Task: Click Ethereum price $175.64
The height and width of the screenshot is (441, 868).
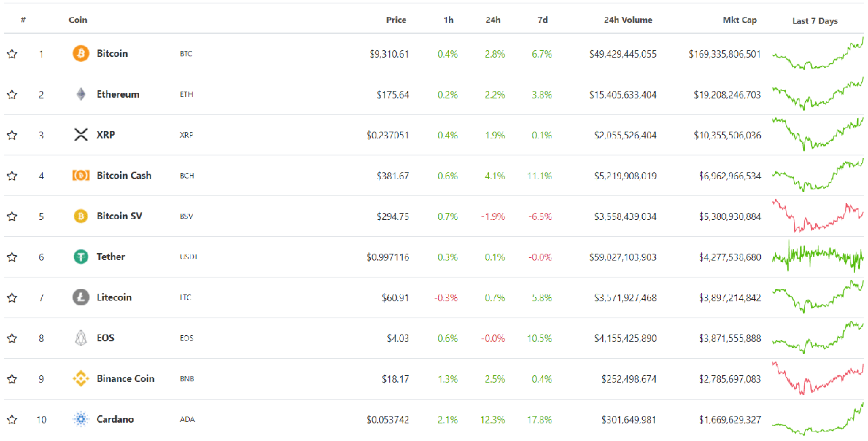Action: coord(393,95)
